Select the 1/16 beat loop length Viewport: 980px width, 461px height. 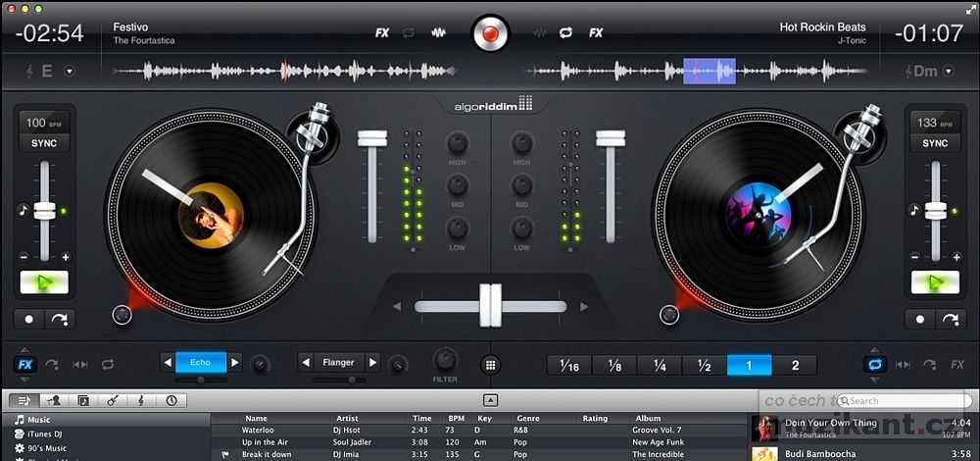tap(569, 365)
